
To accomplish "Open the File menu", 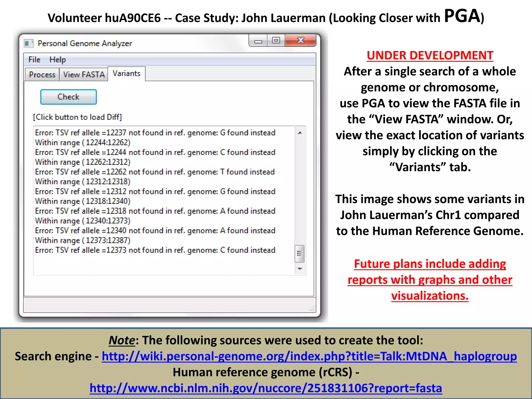I will click(34, 59).
